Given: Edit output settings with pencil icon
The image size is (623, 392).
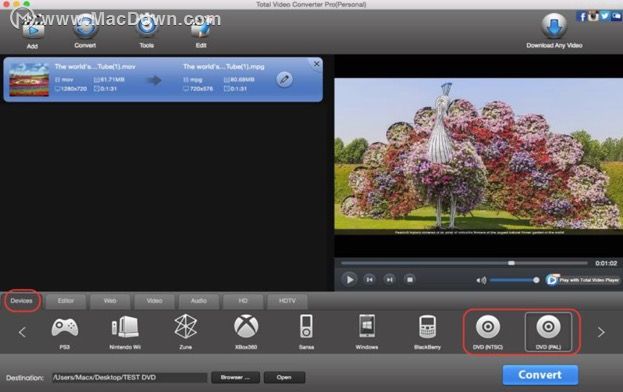Looking at the screenshot, I should (x=284, y=79).
